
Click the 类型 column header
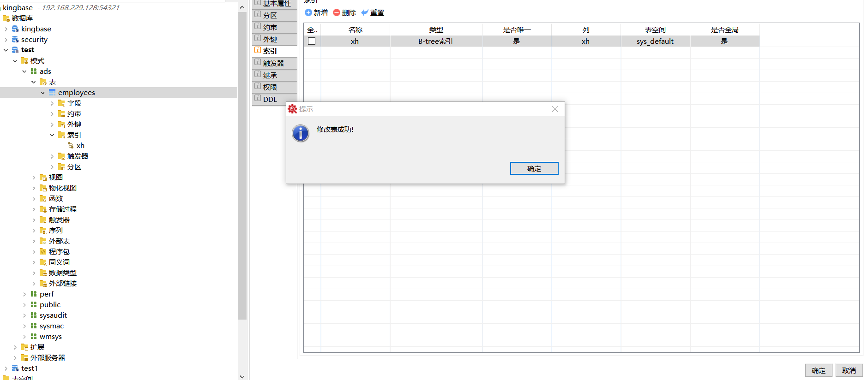[x=436, y=30]
